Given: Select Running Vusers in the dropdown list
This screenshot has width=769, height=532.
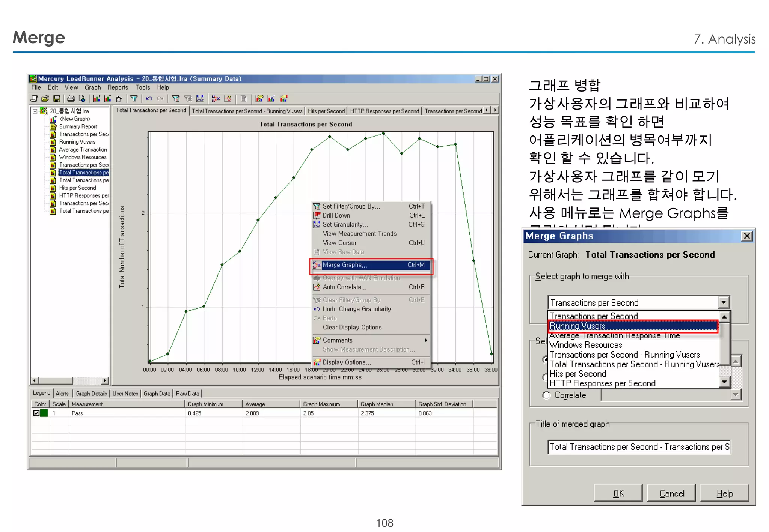Looking at the screenshot, I should point(633,326).
